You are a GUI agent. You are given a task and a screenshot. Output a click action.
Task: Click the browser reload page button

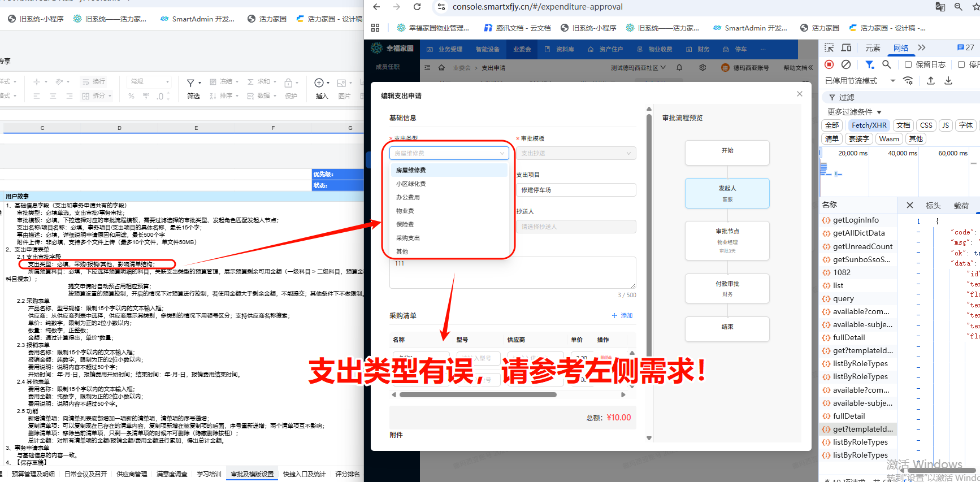(x=417, y=7)
